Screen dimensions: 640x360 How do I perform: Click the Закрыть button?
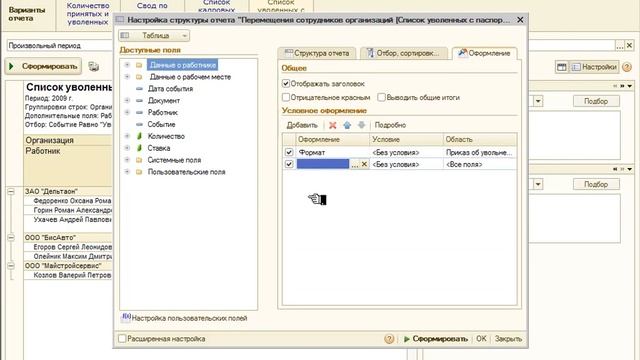(x=508, y=339)
